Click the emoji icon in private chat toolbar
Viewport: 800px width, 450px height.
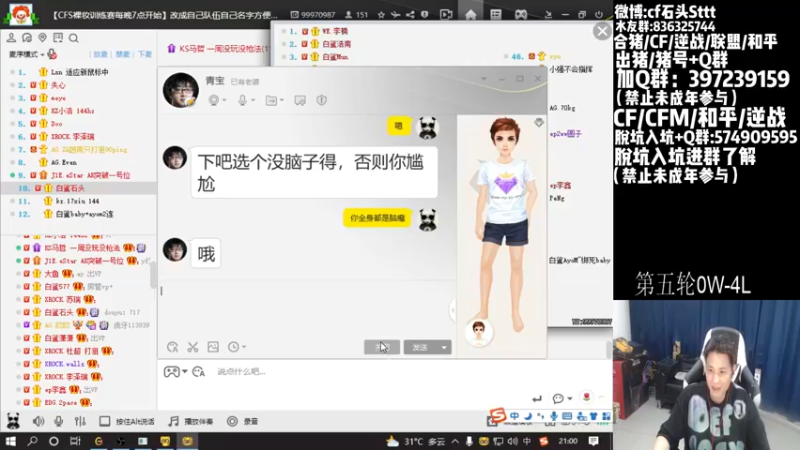pyautogui.click(x=172, y=347)
